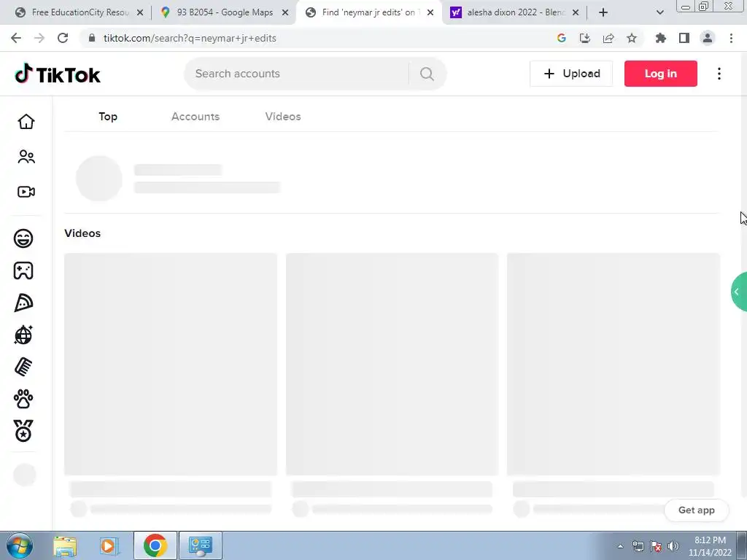Viewport: 747px width, 560px height.
Task: Select Sports medal category icon
Action: coord(23,431)
